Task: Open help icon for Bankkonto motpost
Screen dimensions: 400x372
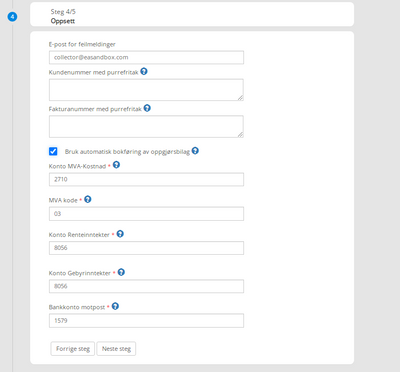Action: [x=115, y=306]
